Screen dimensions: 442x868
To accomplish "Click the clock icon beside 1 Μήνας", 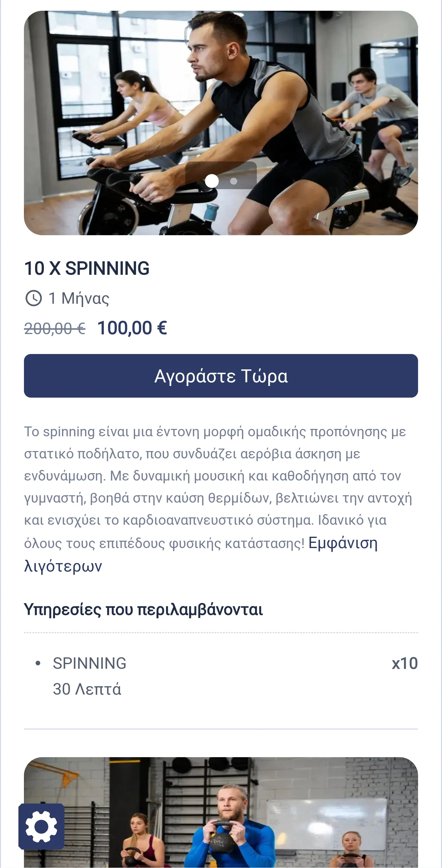I will pos(33,298).
